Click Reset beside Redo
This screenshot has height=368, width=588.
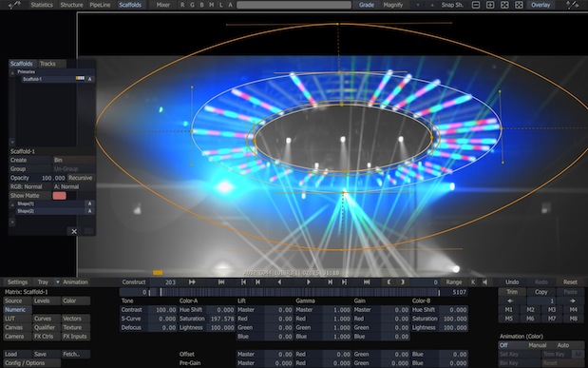(x=570, y=282)
